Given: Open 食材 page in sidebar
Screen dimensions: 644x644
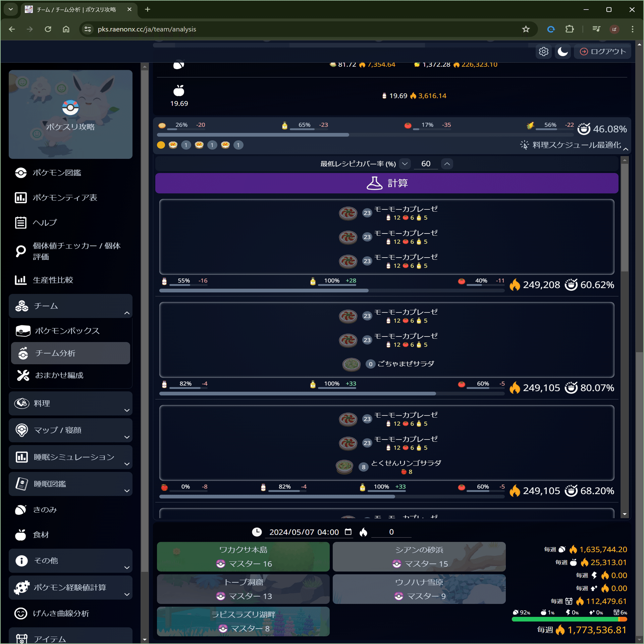Looking at the screenshot, I should point(70,535).
